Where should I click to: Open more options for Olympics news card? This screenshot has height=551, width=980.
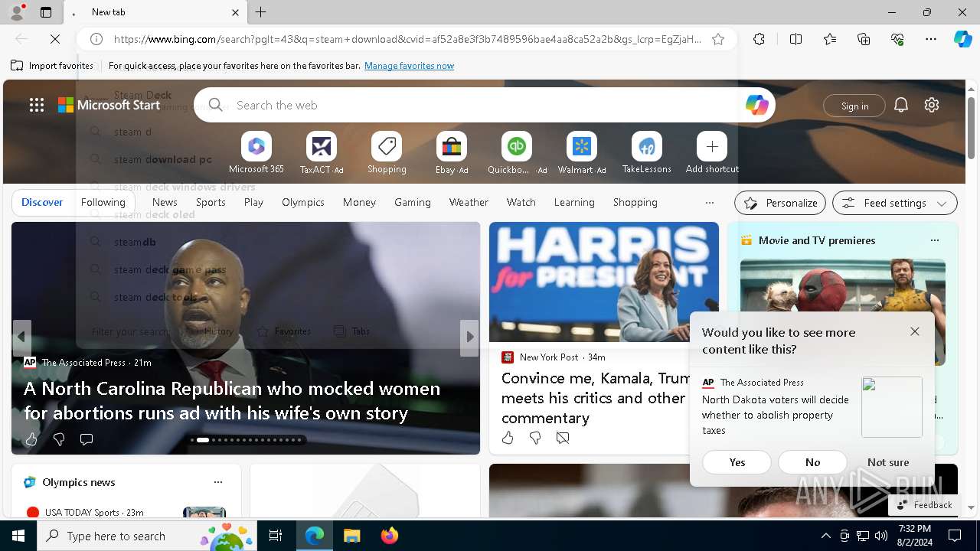click(218, 482)
